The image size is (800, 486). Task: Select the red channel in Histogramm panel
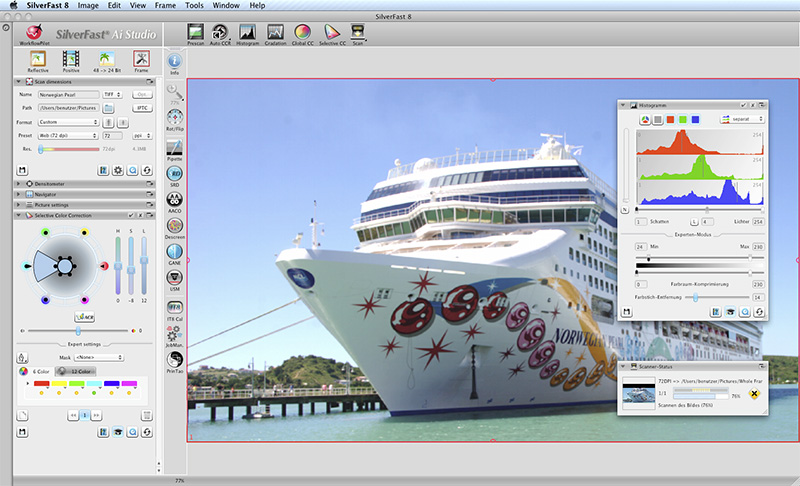tap(672, 120)
